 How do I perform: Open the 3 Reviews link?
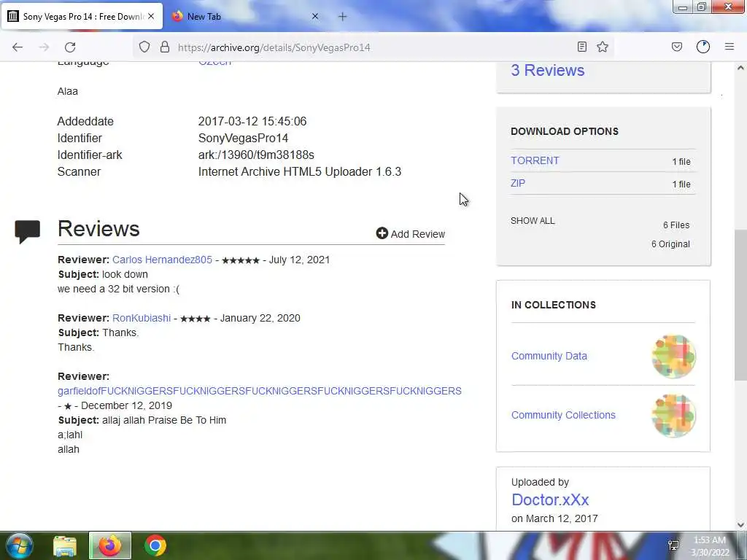click(547, 71)
